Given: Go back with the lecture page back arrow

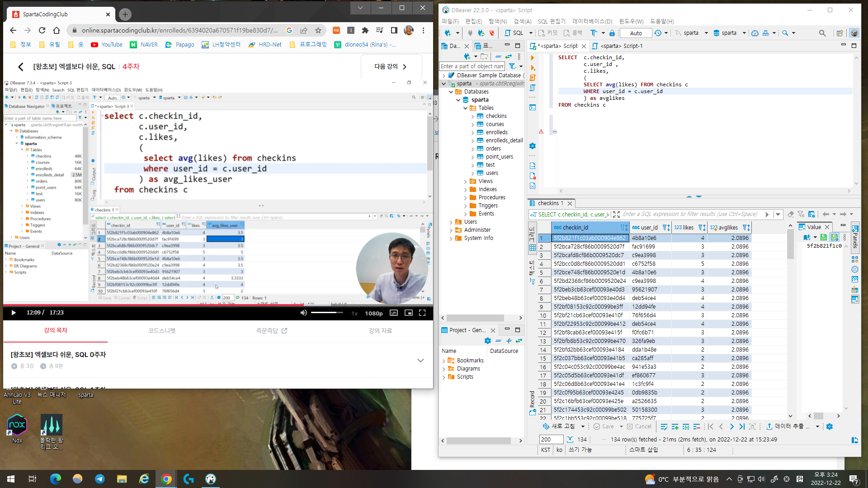Looking at the screenshot, I should (x=20, y=67).
